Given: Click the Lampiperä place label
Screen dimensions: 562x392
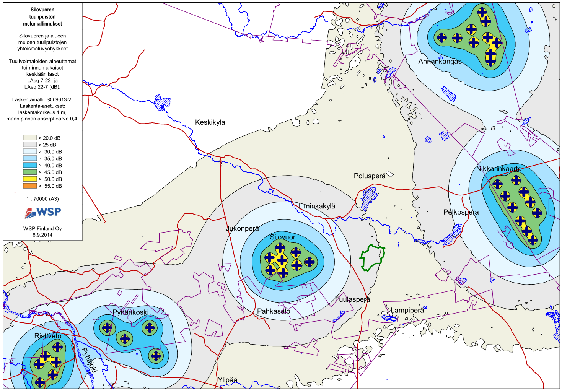Looking at the screenshot, I should [407, 311].
